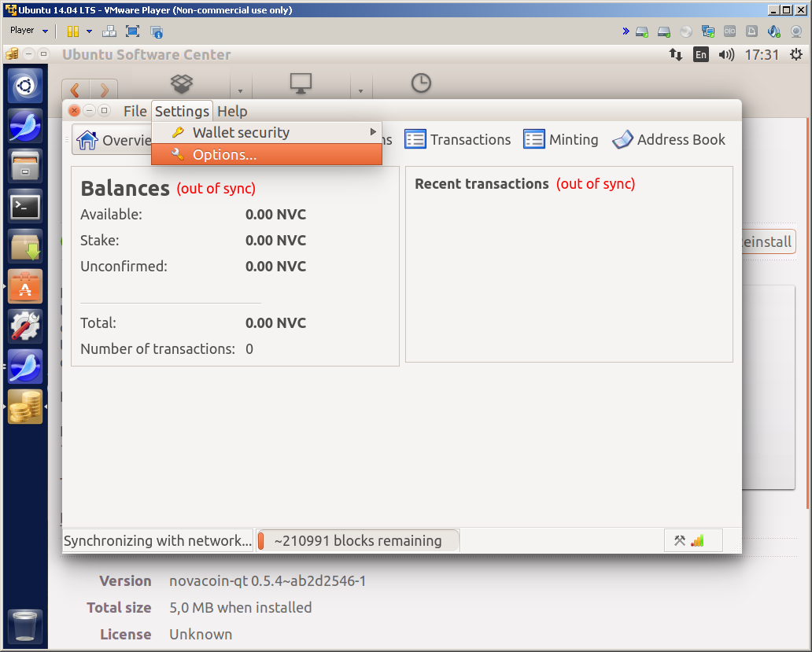812x652 pixels.
Task: Click the network connection bars icon
Action: tap(698, 541)
